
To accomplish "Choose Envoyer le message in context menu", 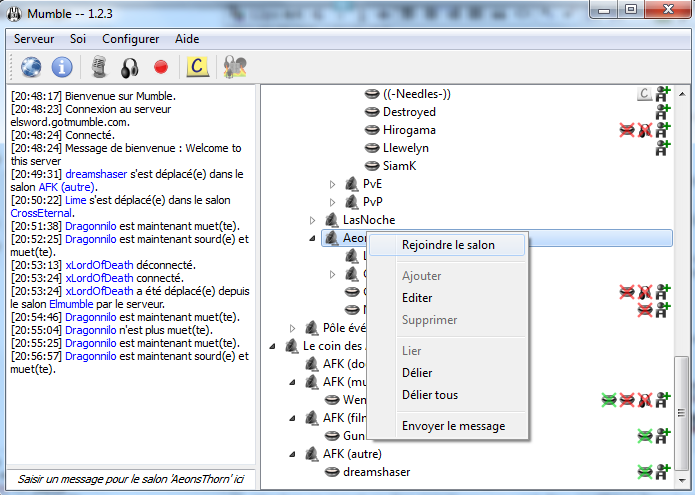I will click(x=447, y=426).
